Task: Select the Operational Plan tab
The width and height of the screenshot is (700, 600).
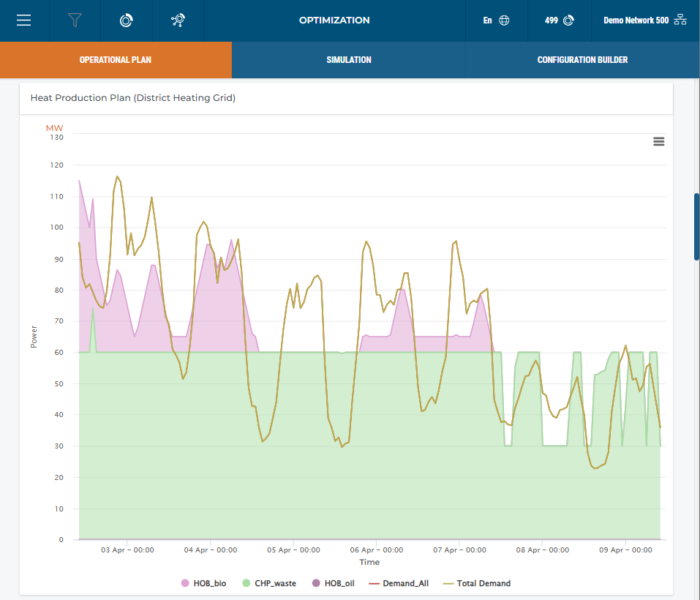Action: (116, 60)
